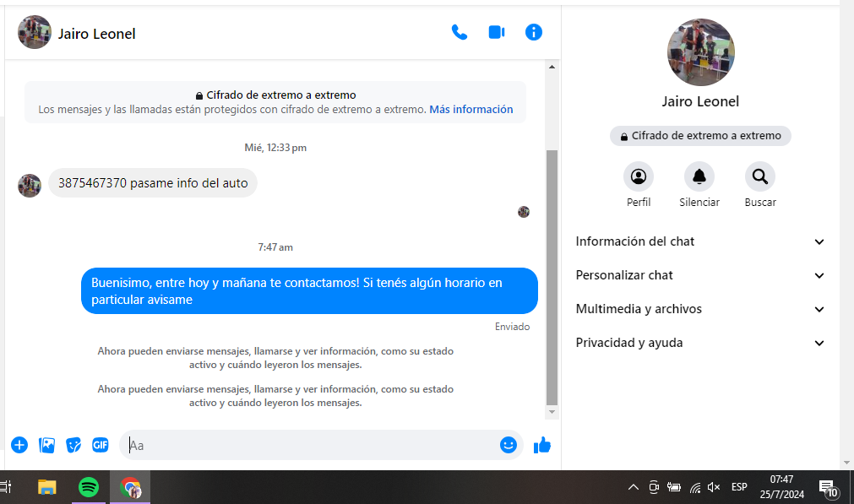Viewport: 854px width, 504px height.
Task: Expand Información del chat section
Action: 699,241
